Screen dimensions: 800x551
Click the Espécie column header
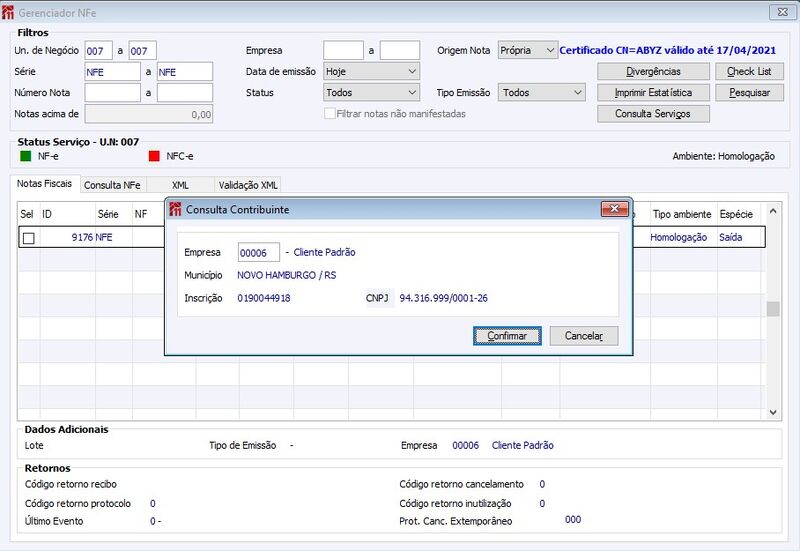739,214
